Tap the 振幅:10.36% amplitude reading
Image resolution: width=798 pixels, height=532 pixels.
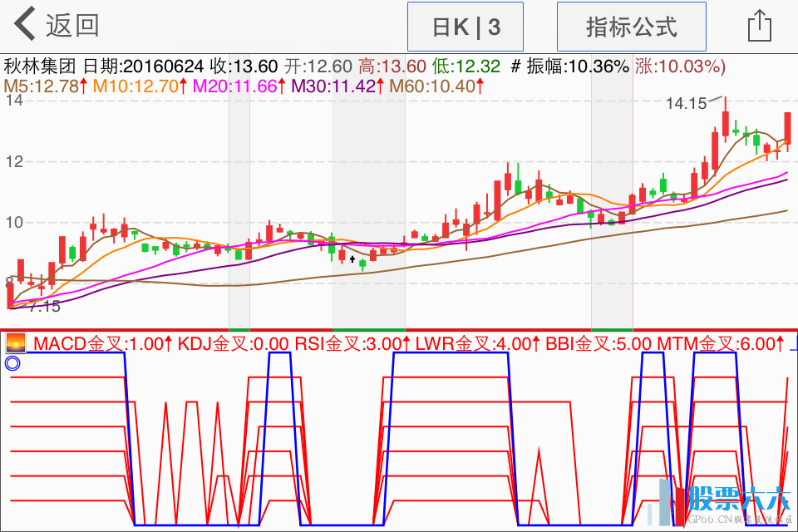pyautogui.click(x=578, y=66)
